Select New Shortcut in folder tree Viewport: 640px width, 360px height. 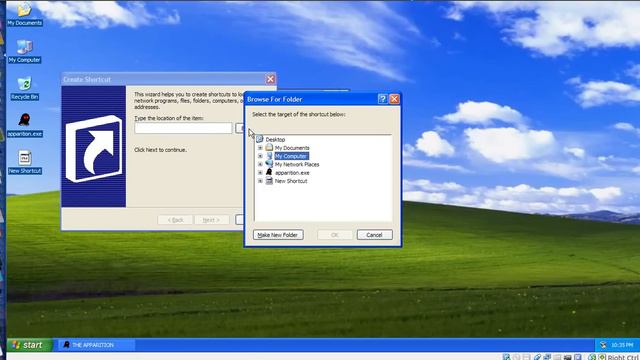tap(291, 181)
